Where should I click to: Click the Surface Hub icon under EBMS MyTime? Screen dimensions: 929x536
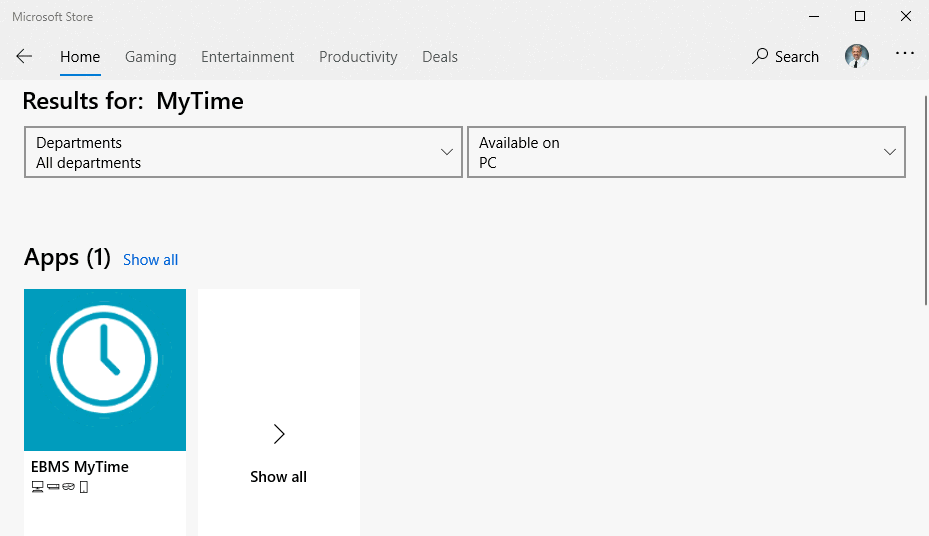click(x=53, y=487)
